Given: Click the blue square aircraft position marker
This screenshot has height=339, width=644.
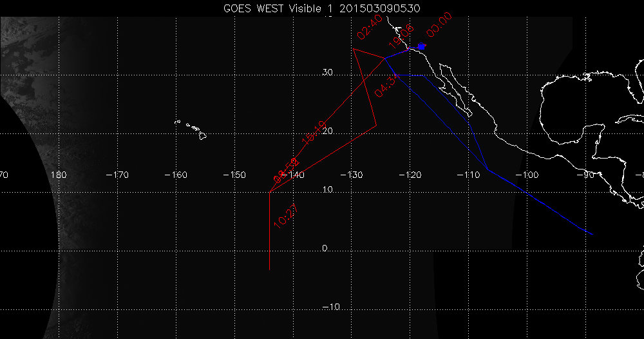Looking at the screenshot, I should coord(421,47).
